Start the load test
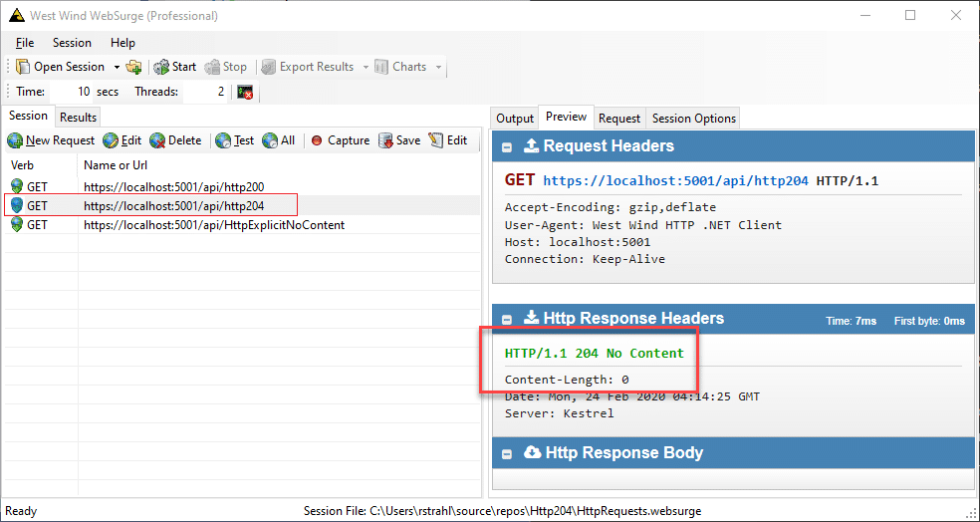The image size is (980, 522). point(175,67)
